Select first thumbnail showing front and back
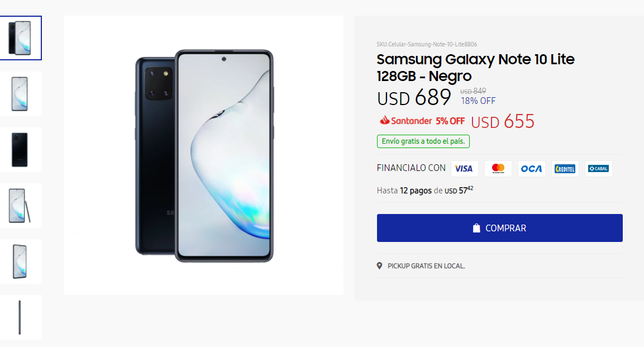Image resolution: width=644 pixels, height=347 pixels. pyautogui.click(x=20, y=38)
